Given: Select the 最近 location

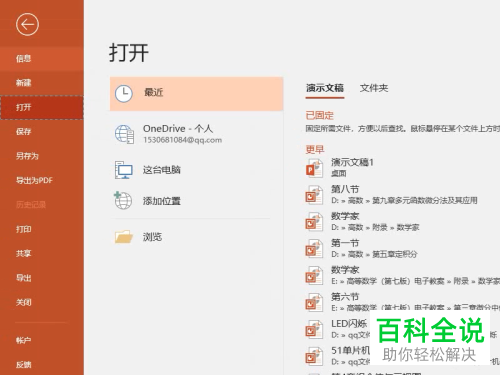Looking at the screenshot, I should click(x=197, y=94).
